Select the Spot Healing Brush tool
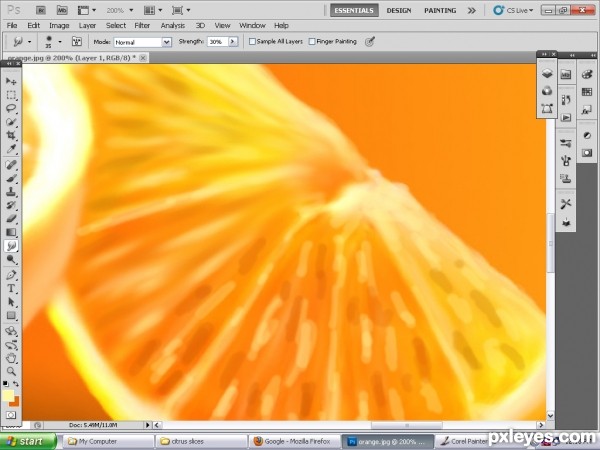 [11, 165]
